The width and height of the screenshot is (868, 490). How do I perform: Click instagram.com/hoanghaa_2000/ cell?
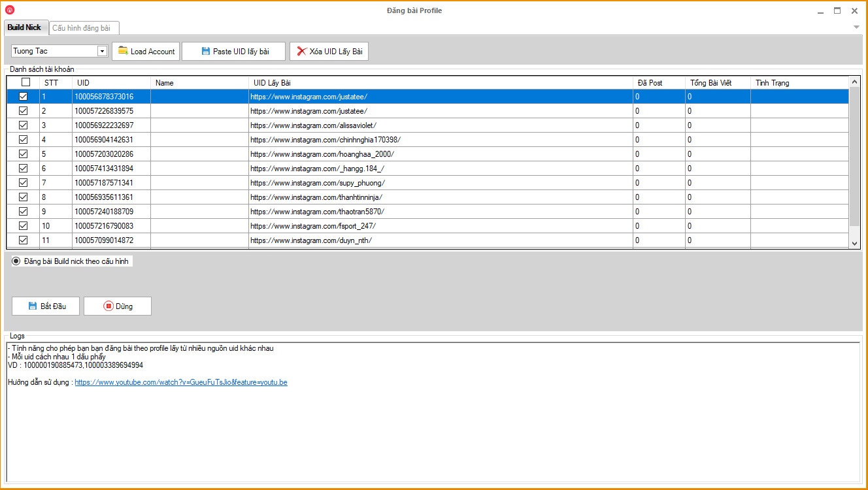(441, 154)
